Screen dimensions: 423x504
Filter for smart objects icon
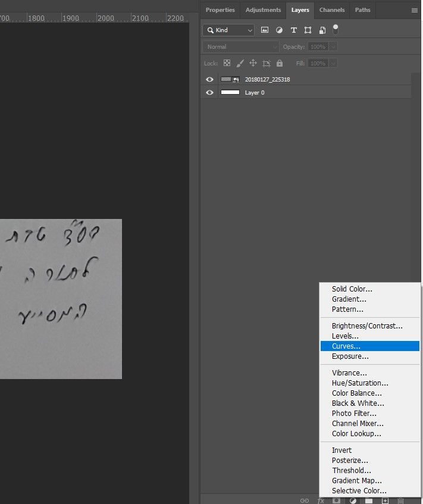(322, 30)
